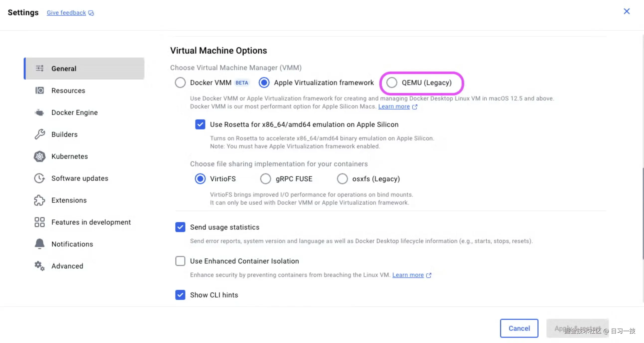Pick osxfs (Legacy) file sharing option
644x343 pixels.
(342, 179)
